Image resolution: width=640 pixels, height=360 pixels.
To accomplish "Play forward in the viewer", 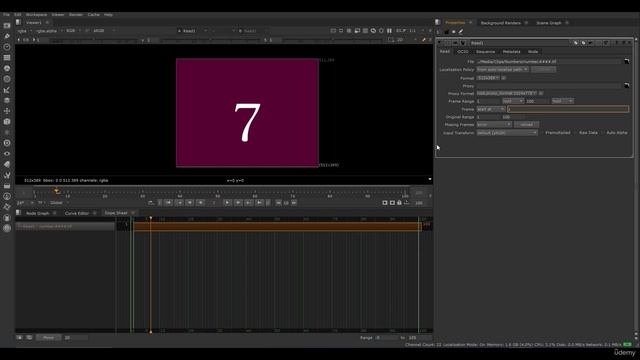I will coord(227,202).
